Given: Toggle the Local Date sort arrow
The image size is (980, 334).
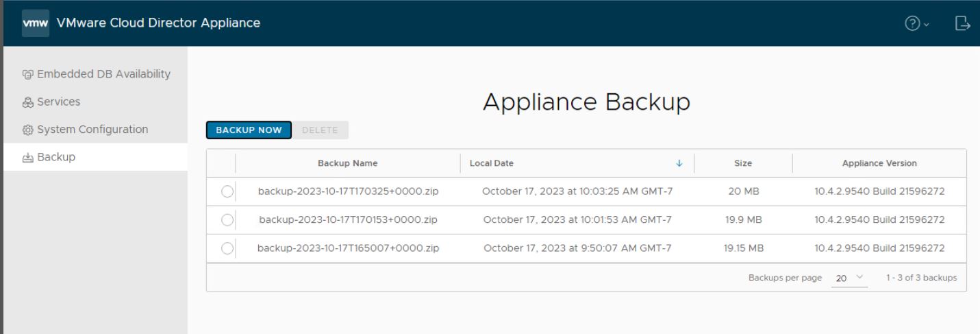Looking at the screenshot, I should tap(679, 163).
